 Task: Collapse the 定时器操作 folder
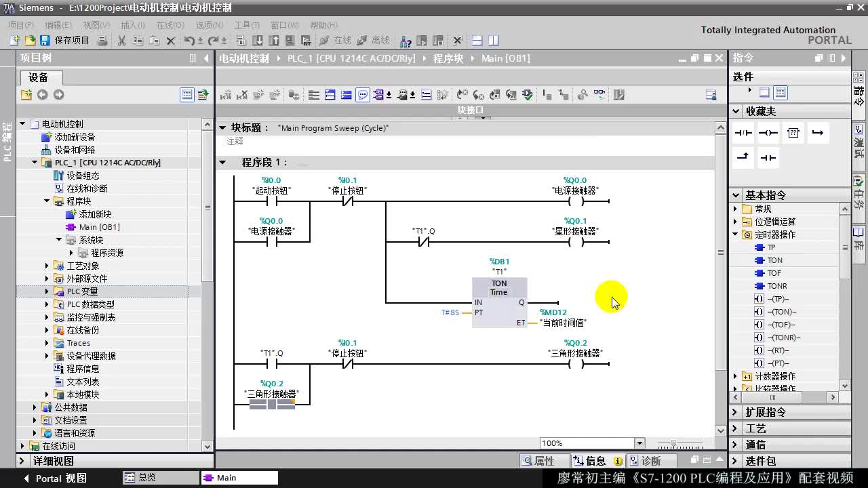(x=736, y=235)
